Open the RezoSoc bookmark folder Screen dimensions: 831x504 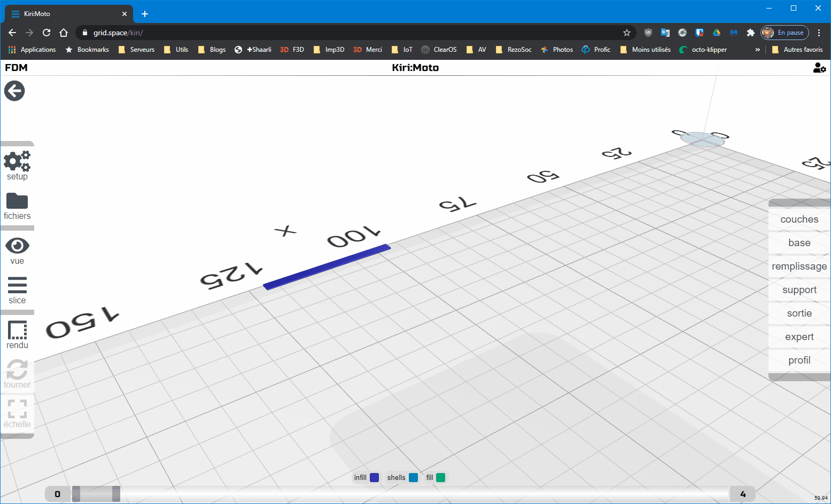514,50
